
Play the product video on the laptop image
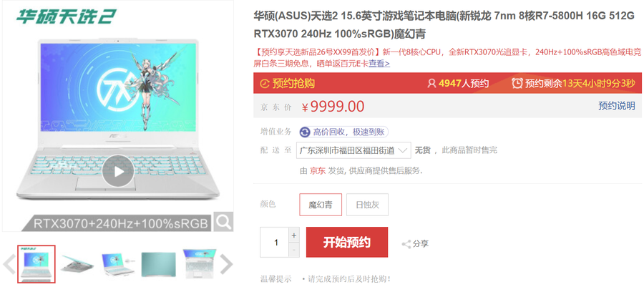point(118,171)
